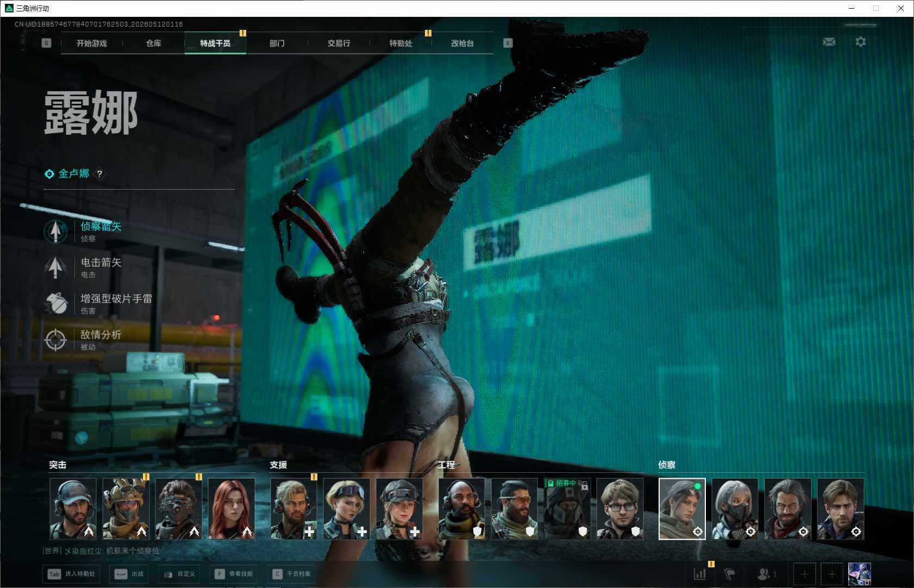The height and width of the screenshot is (588, 914).
Task: Select third 侦察 operator with red scarf
Action: 787,509
